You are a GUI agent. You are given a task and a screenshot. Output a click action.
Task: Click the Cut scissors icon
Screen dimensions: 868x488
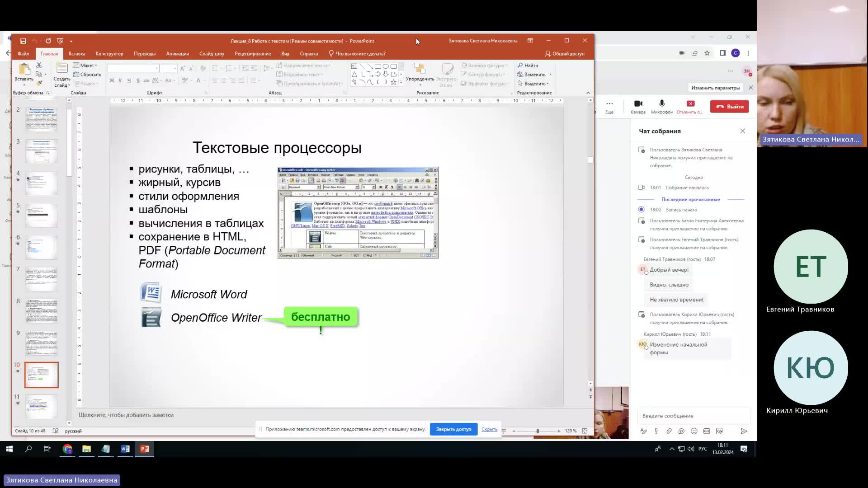[x=39, y=65]
